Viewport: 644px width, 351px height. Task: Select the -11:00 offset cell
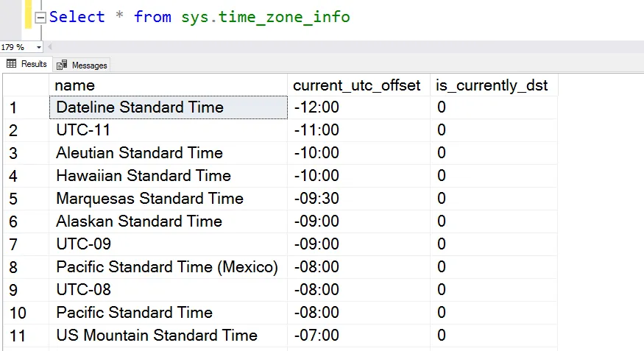358,130
